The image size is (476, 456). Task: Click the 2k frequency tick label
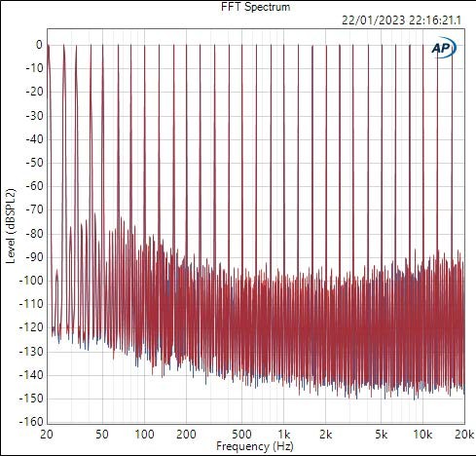coord(326,435)
